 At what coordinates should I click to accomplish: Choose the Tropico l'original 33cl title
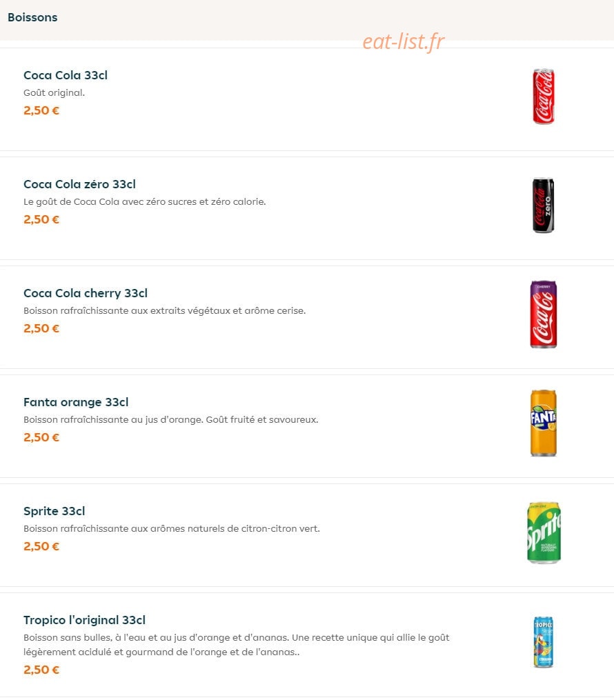(x=84, y=620)
